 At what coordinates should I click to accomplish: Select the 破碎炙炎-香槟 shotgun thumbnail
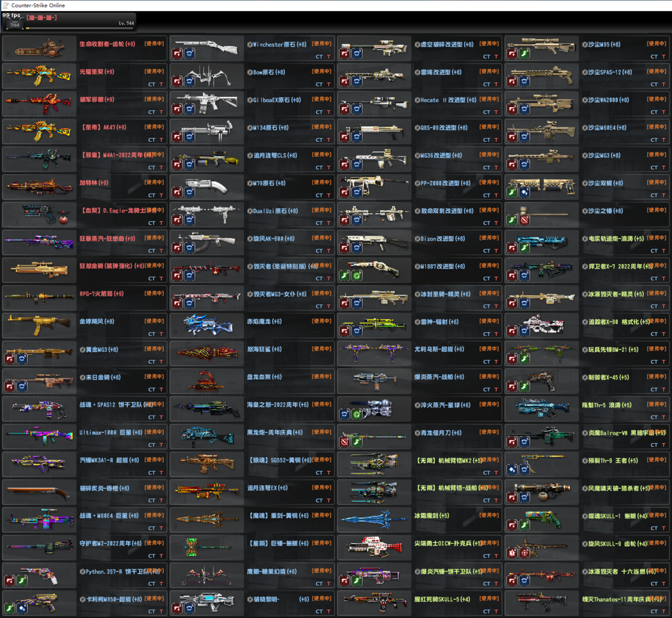[39, 492]
